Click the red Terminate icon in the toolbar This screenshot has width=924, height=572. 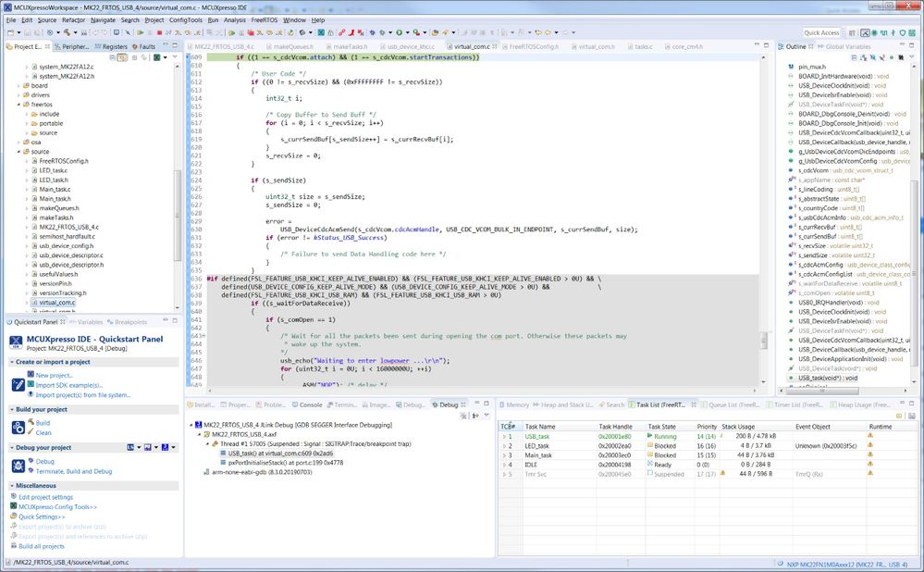point(158,31)
